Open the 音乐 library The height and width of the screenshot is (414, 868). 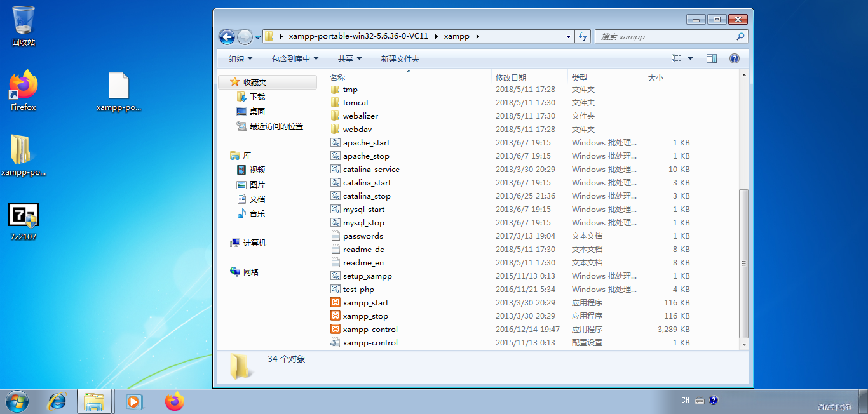pyautogui.click(x=251, y=213)
